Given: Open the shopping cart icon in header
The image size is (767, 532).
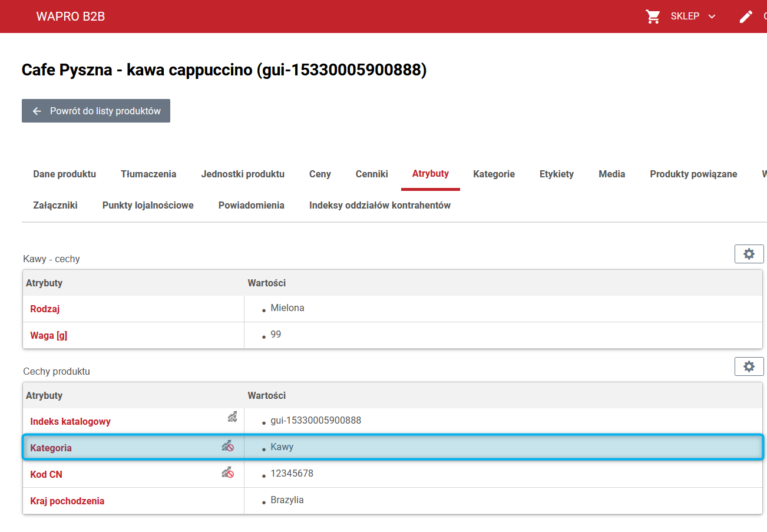Looking at the screenshot, I should (x=653, y=16).
